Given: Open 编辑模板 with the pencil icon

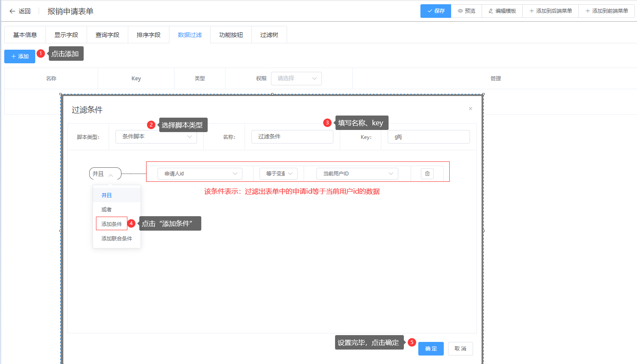Looking at the screenshot, I should (x=502, y=11).
